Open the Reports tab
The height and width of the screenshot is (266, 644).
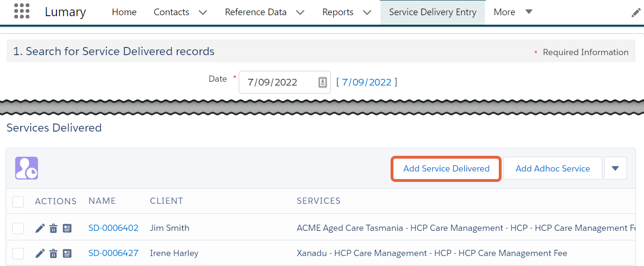(338, 12)
